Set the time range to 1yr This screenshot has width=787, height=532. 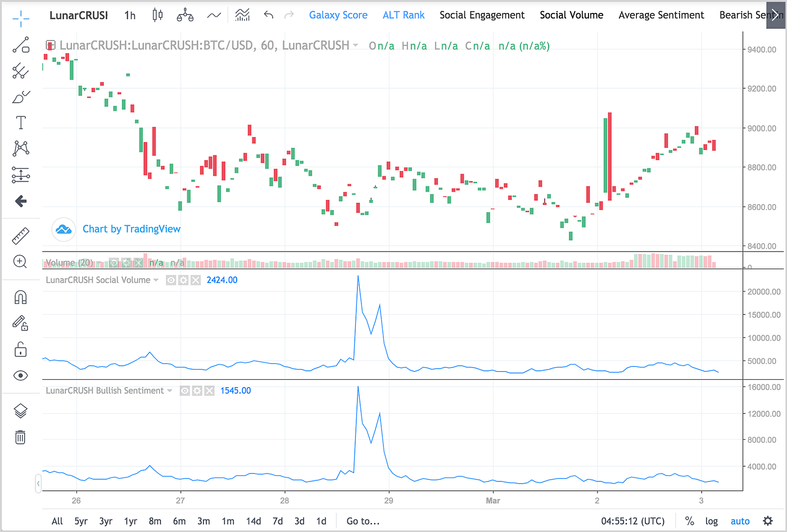[x=130, y=521]
